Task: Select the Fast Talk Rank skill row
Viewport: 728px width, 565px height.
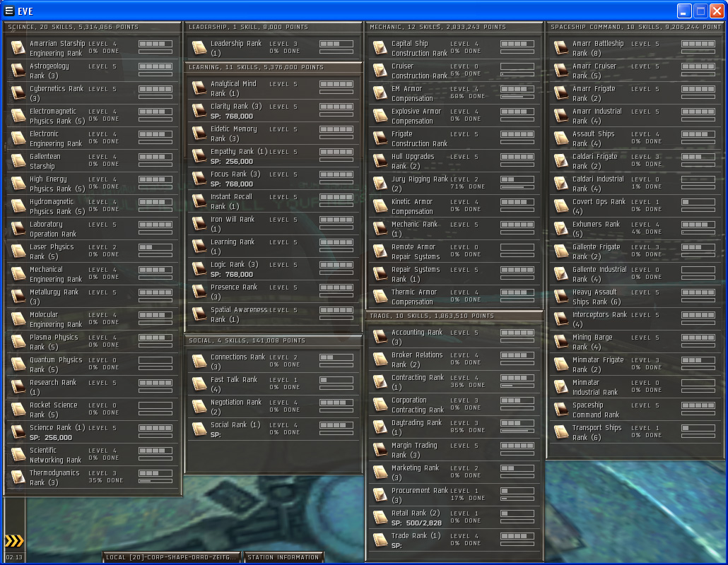Action: pyautogui.click(x=274, y=384)
